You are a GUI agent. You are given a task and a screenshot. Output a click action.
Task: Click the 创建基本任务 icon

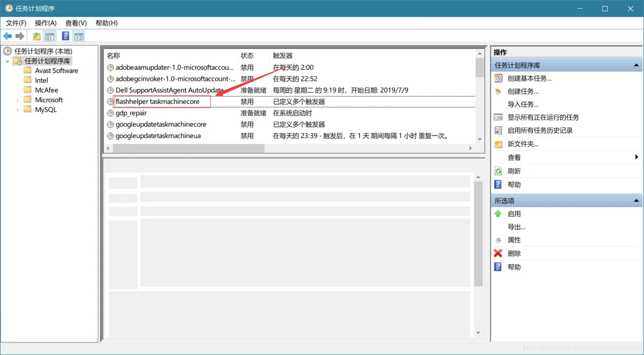(x=498, y=78)
